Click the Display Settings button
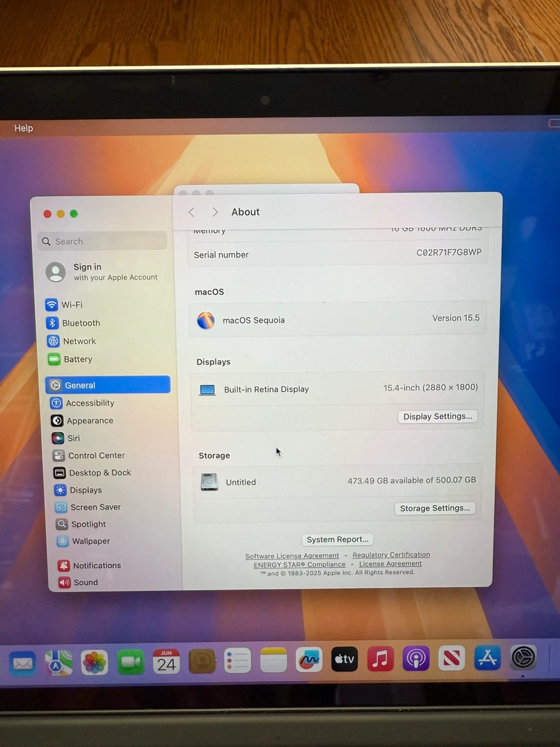This screenshot has height=747, width=560. [x=438, y=417]
